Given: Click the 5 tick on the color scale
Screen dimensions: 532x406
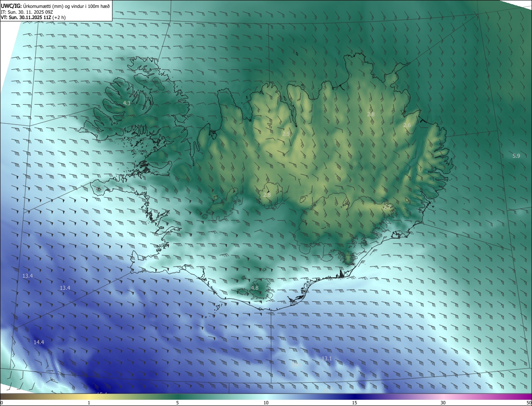Looking at the screenshot, I should click(x=177, y=403).
